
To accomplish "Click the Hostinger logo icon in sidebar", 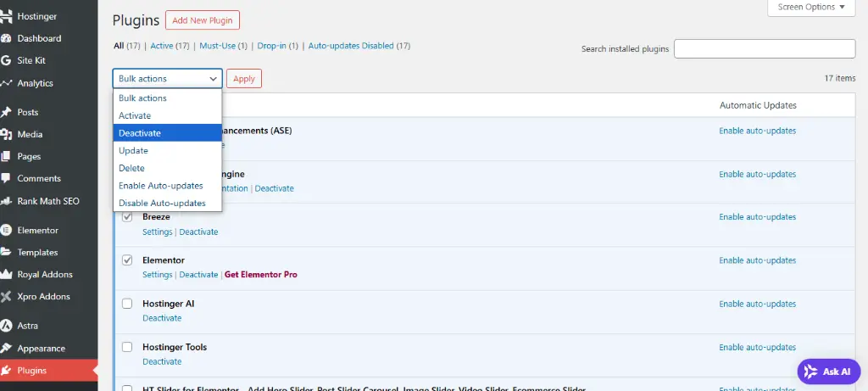I will tap(6, 16).
